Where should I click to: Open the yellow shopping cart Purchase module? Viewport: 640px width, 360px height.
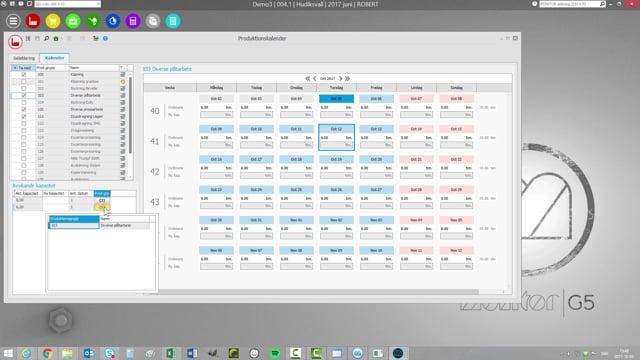53,21
